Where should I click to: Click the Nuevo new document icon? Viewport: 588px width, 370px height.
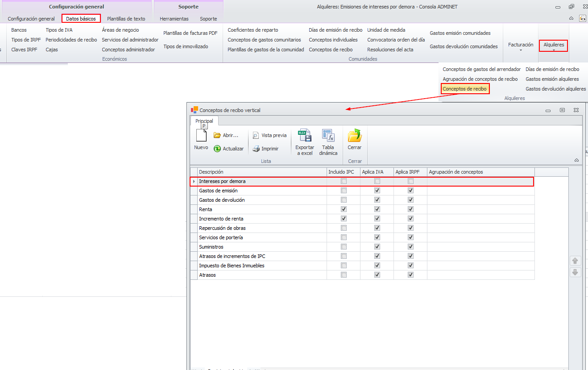coord(201,136)
